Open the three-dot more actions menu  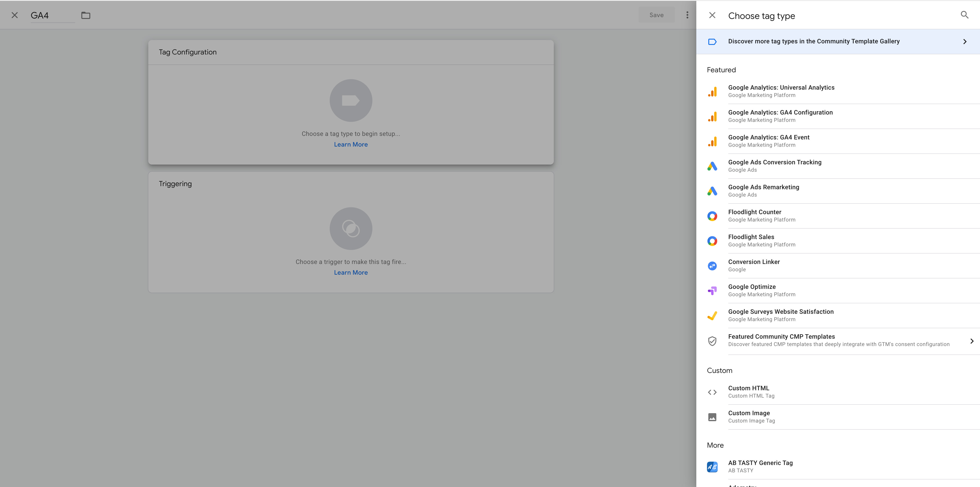687,15
